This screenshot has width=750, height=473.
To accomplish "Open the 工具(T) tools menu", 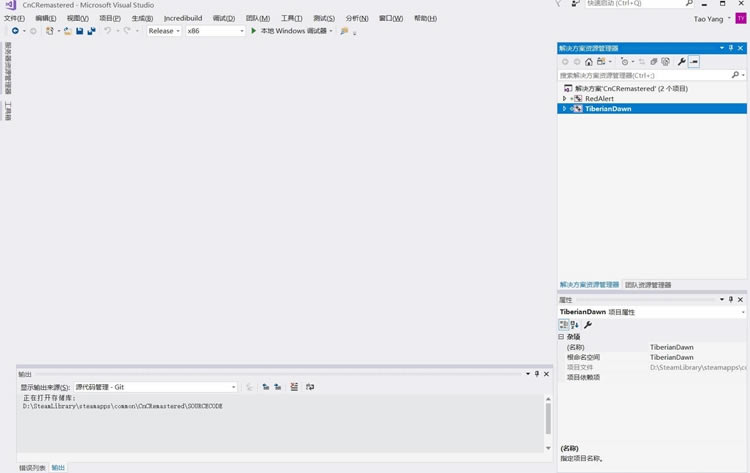I will click(x=291, y=18).
